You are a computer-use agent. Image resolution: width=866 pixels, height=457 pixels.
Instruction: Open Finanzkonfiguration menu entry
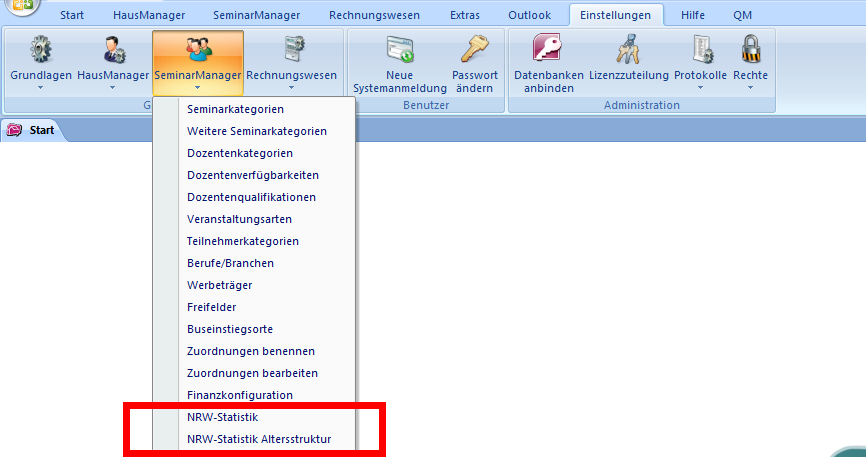(240, 395)
